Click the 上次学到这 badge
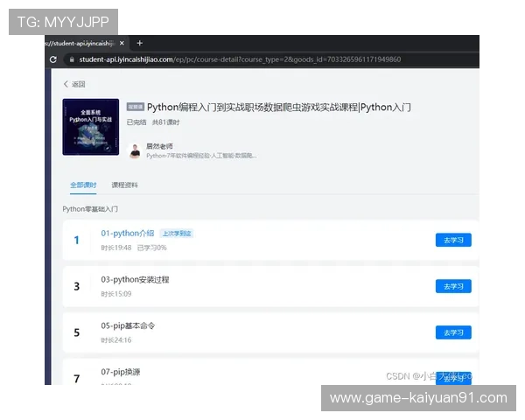Image resolution: width=525 pixels, height=420 pixels. (x=177, y=234)
